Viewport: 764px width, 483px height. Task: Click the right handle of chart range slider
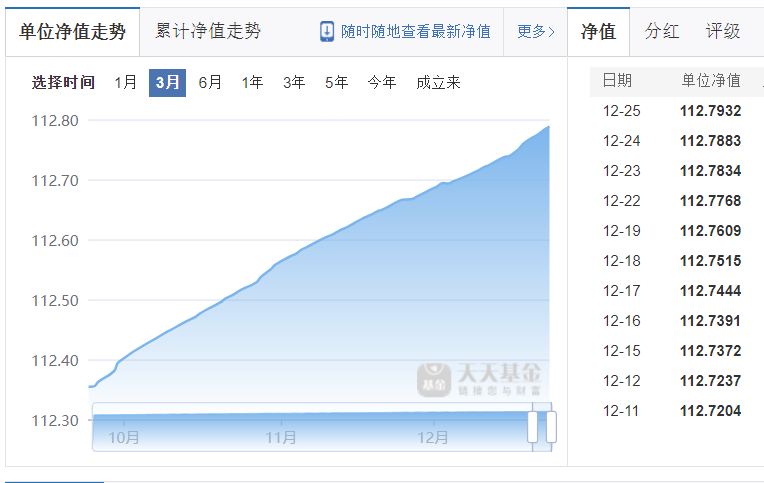click(551, 426)
